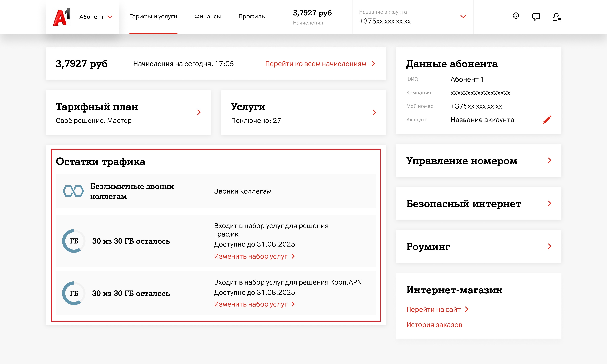Open История заказов link
Viewport: 607px width, 364px height.
point(434,325)
